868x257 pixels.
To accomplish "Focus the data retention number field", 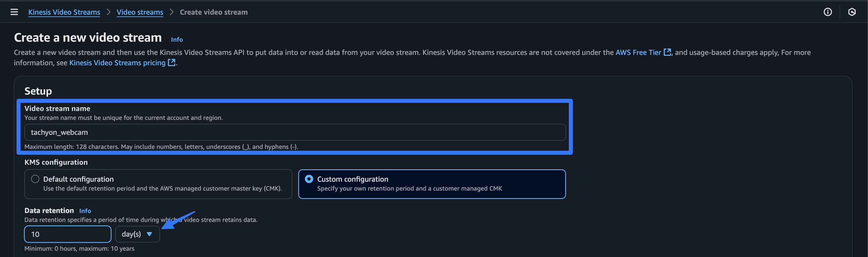I will click(x=67, y=234).
